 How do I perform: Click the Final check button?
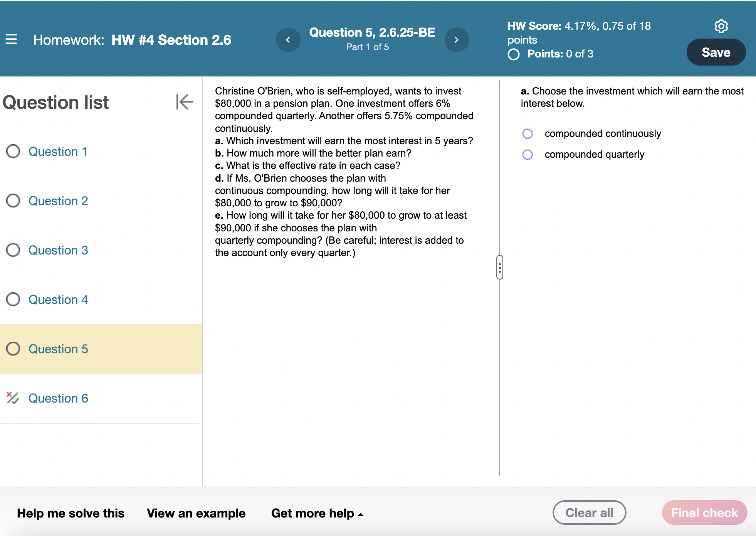coord(704,512)
